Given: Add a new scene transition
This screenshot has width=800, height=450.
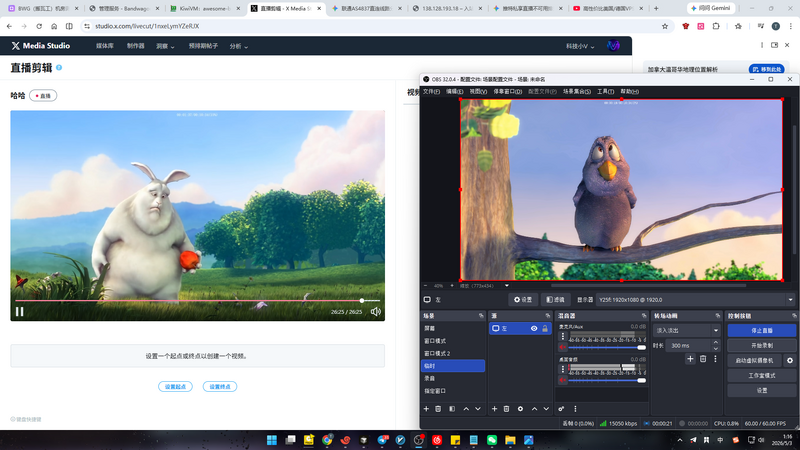Looking at the screenshot, I should [690, 359].
